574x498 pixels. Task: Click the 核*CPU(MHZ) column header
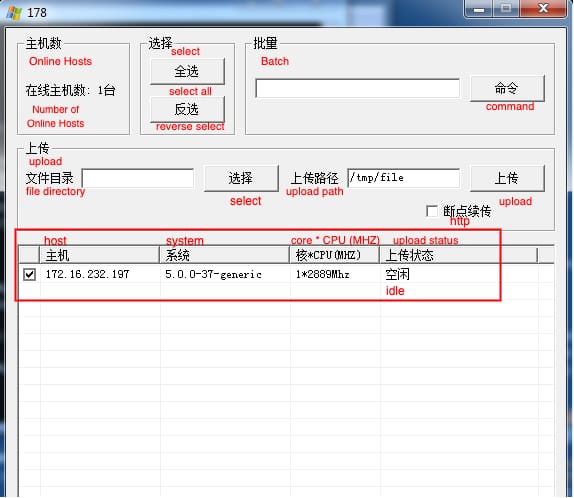pyautogui.click(x=335, y=255)
